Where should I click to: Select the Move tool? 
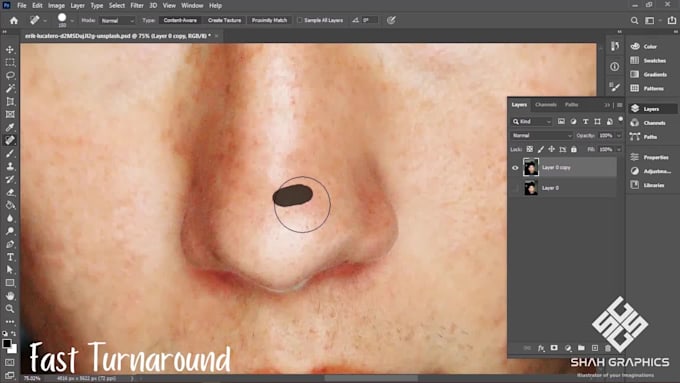point(10,49)
